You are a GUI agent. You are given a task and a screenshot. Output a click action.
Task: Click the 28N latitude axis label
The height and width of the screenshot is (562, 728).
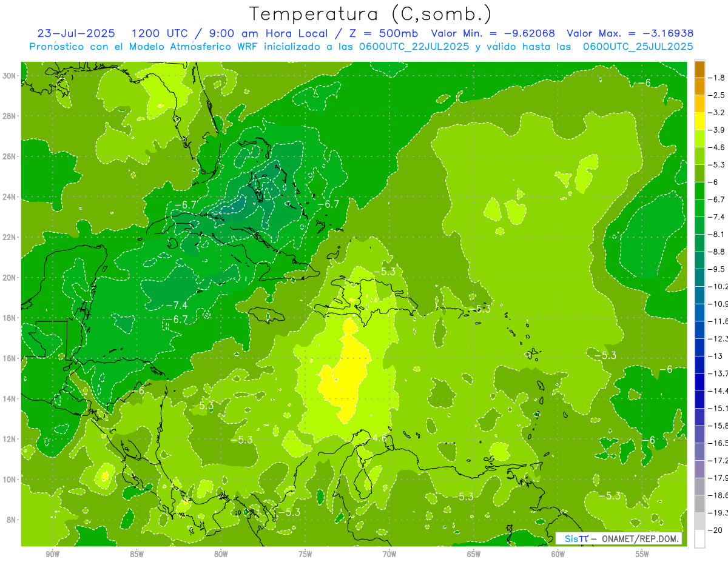point(10,116)
